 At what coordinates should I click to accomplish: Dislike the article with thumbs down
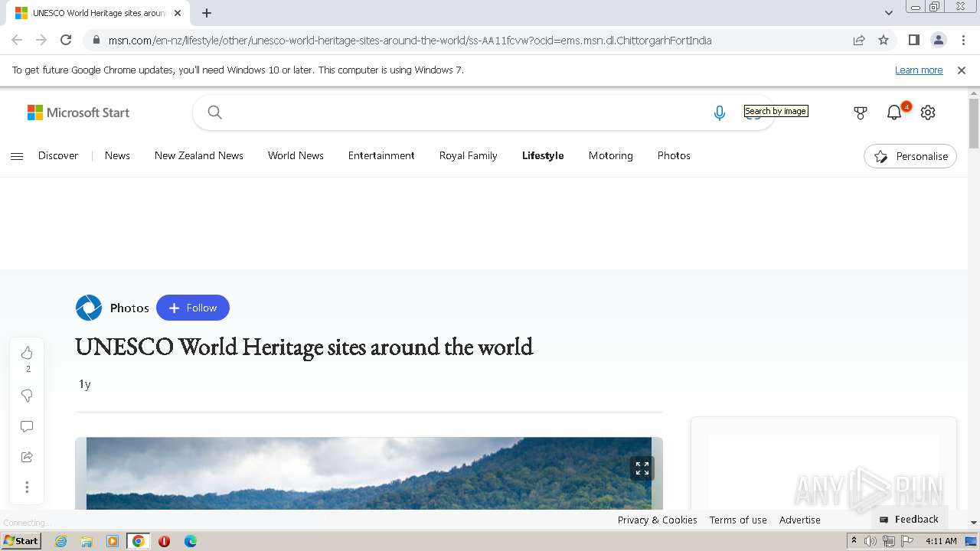(27, 396)
